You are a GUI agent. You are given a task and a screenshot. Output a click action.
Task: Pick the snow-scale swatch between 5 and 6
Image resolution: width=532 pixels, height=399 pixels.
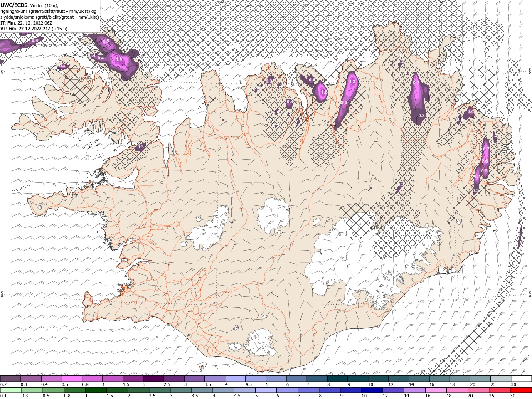pyautogui.click(x=276, y=379)
